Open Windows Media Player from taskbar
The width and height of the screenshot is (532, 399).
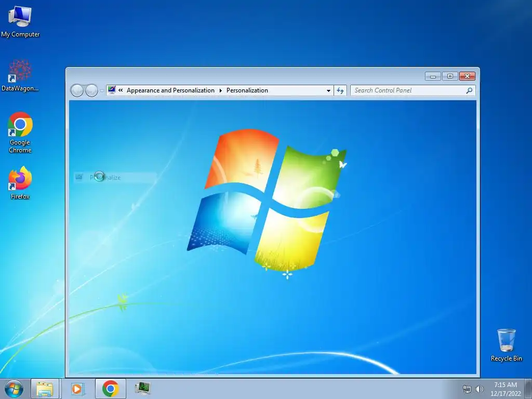click(x=77, y=389)
